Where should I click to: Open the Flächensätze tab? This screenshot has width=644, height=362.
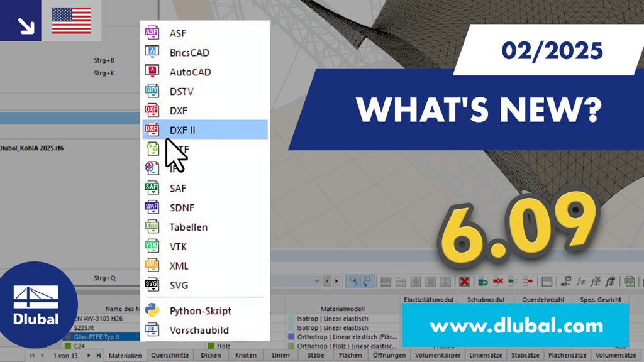click(x=567, y=356)
